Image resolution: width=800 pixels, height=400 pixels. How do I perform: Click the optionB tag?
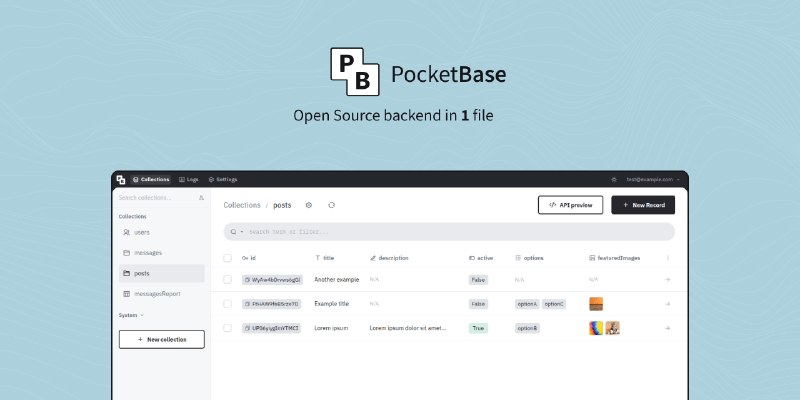527,328
